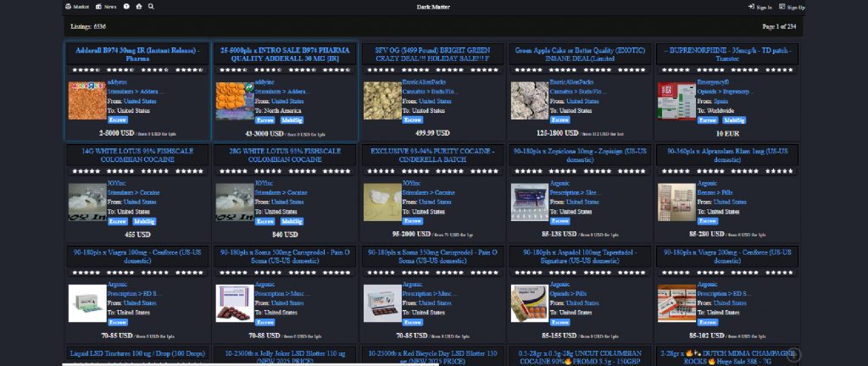This screenshot has width=868, height=366.
Task: Click the circular scroll-to-top icon at bottom right
Action: click(793, 354)
